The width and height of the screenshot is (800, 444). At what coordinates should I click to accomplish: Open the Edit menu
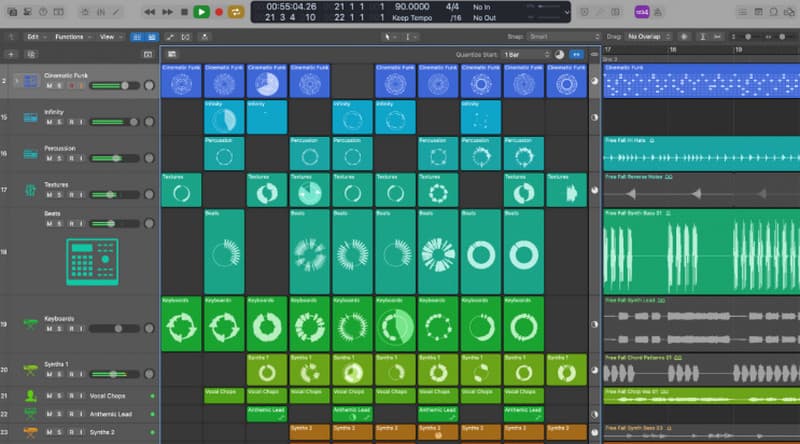[36, 37]
